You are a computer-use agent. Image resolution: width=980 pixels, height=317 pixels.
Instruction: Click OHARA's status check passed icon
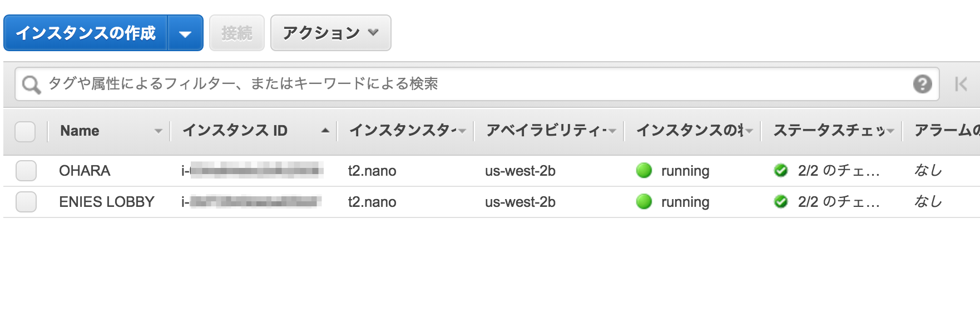tap(781, 170)
